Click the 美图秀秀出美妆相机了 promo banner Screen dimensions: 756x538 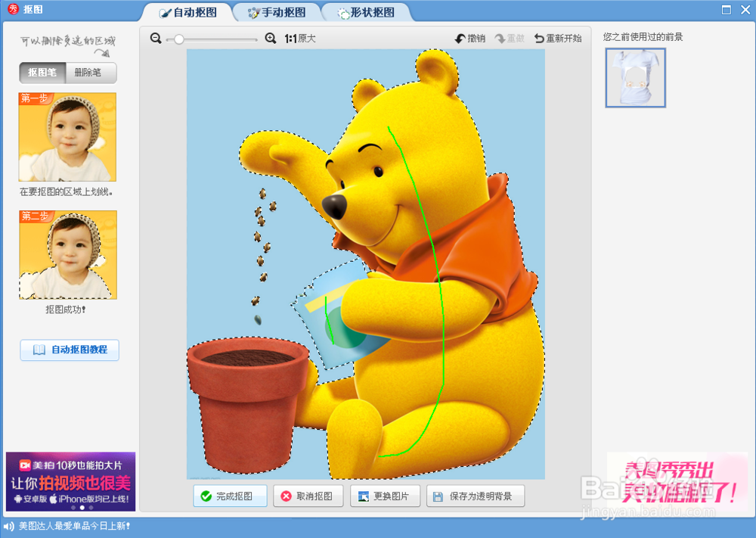tap(677, 481)
